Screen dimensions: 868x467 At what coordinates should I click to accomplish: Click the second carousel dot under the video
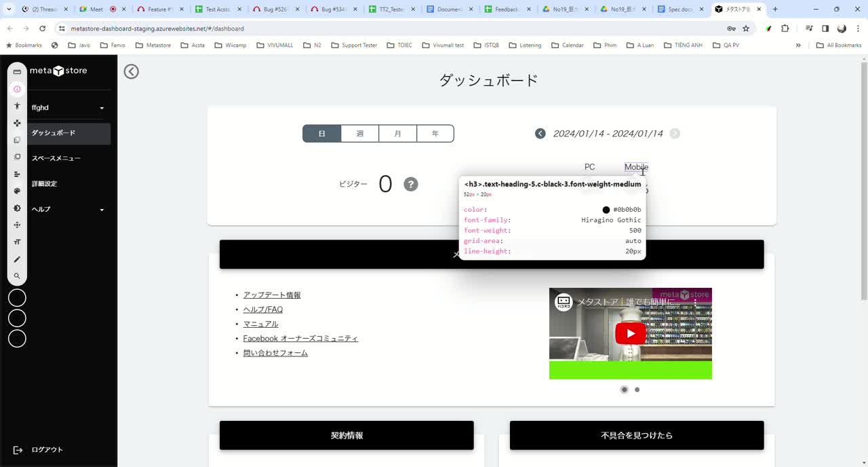[x=637, y=390]
